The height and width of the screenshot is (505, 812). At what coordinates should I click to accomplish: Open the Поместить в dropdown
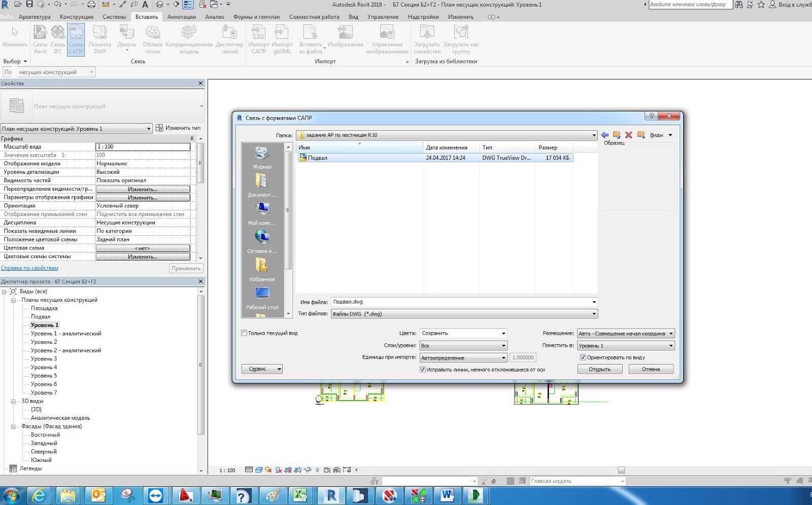(626, 345)
